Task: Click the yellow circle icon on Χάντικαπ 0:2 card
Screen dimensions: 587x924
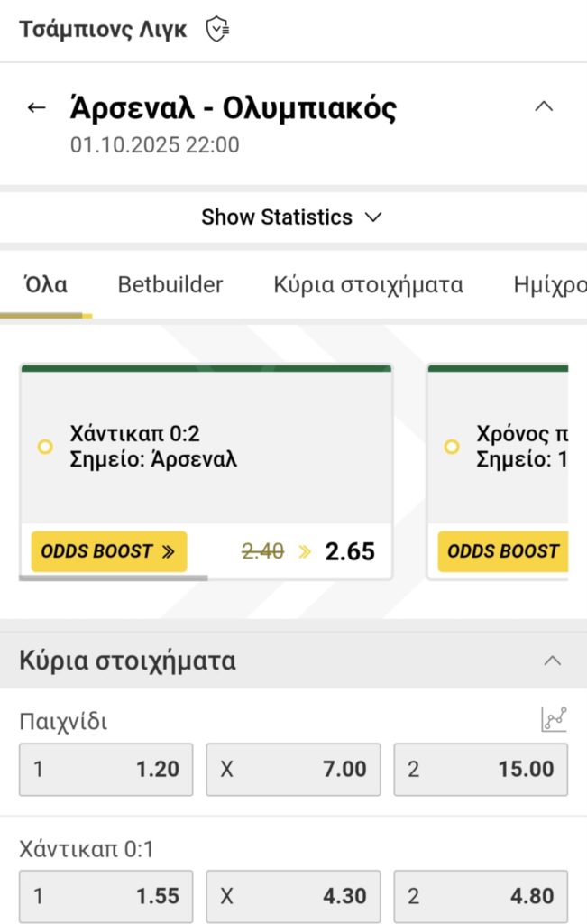Action: click(x=45, y=447)
